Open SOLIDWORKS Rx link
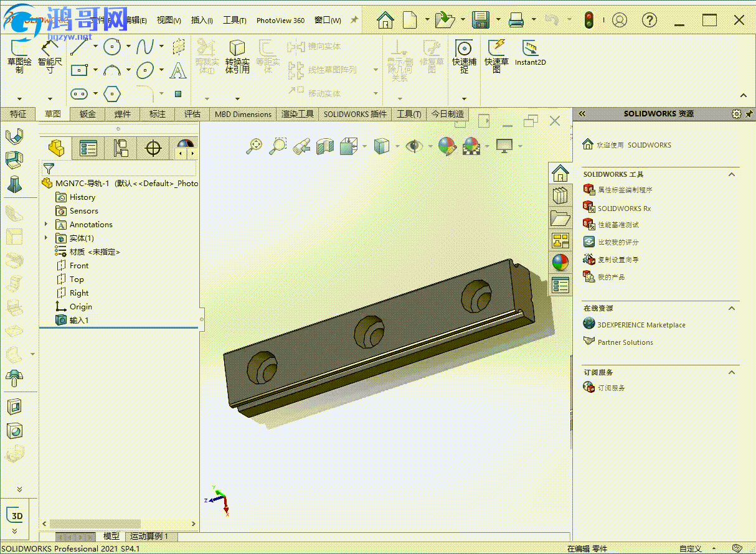This screenshot has height=554, width=756. click(x=624, y=209)
